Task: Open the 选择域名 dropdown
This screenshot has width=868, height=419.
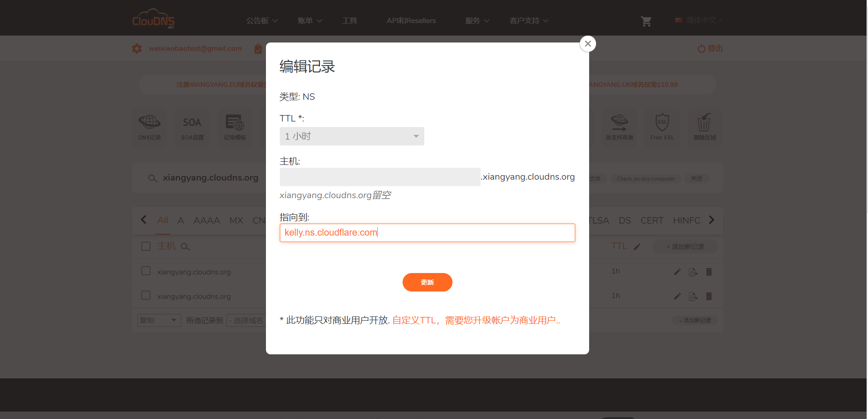Action: [x=246, y=320]
